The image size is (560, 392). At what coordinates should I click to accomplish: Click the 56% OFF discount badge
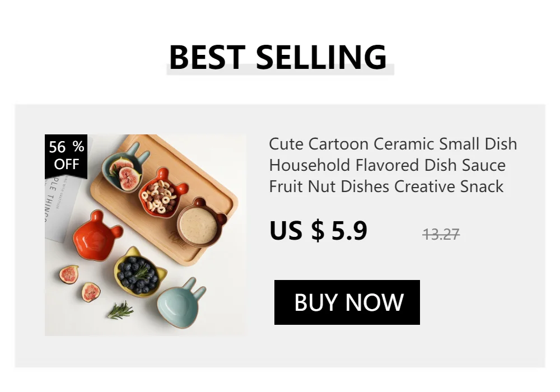(66, 156)
